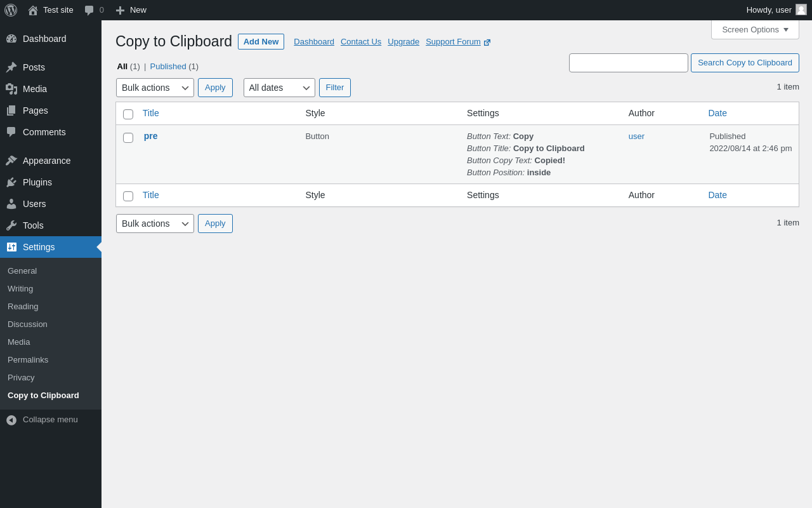Click Howdy, user account text
Viewport: 812px width, 508px height.
click(x=769, y=10)
